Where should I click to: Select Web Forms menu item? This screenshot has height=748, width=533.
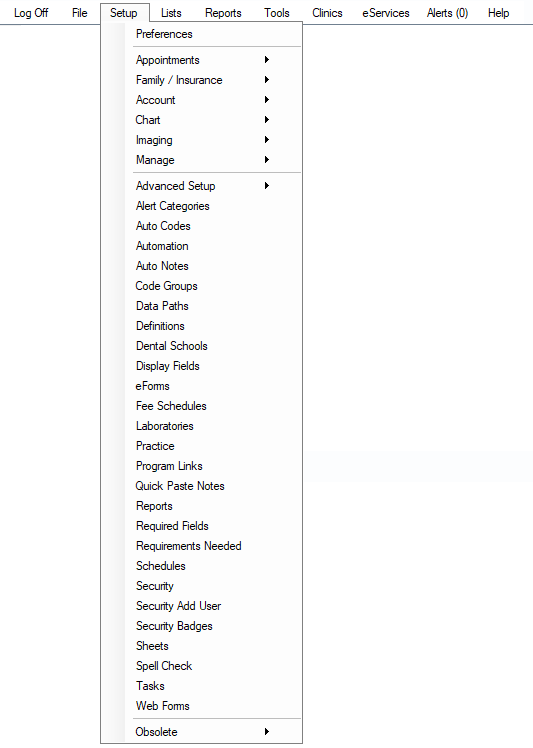(201, 706)
